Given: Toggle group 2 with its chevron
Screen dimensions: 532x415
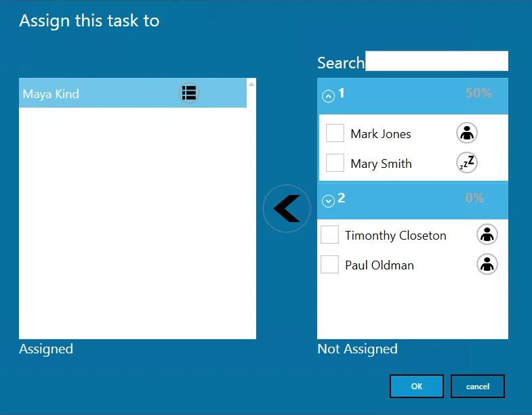Looking at the screenshot, I should [x=328, y=200].
